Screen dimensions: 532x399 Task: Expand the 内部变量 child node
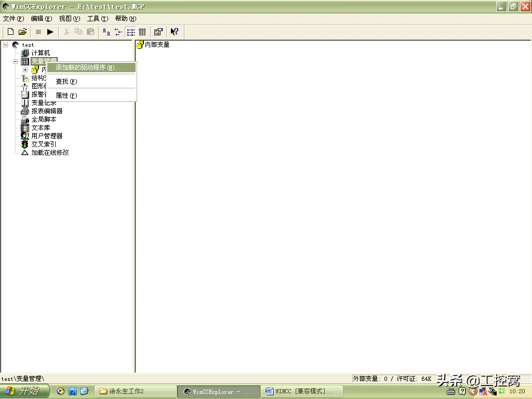click(25, 70)
